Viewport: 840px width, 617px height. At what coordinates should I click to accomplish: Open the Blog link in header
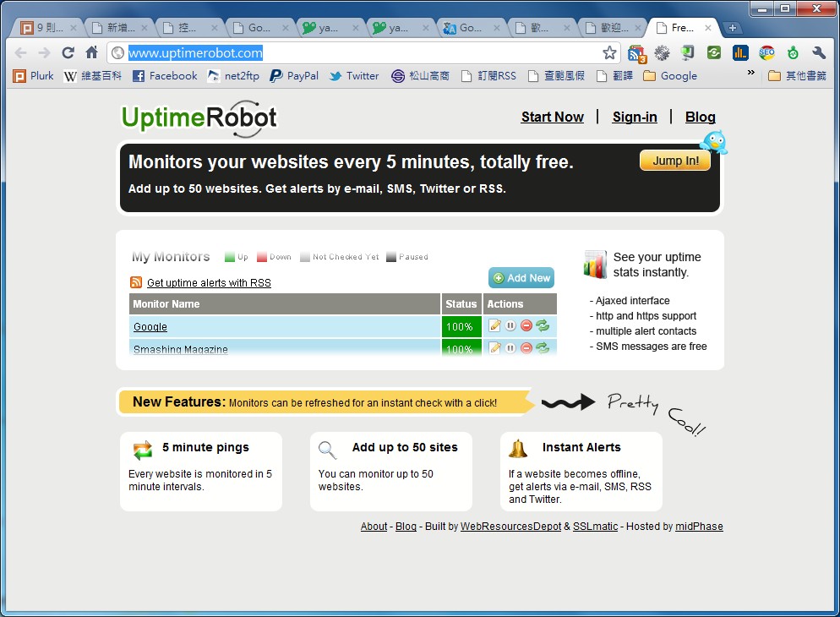pyautogui.click(x=701, y=117)
